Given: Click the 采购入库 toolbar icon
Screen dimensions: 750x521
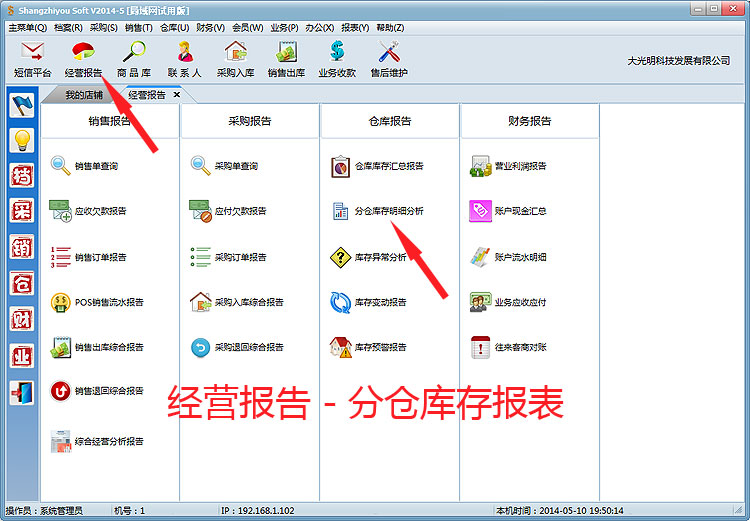Looking at the screenshot, I should (236, 58).
